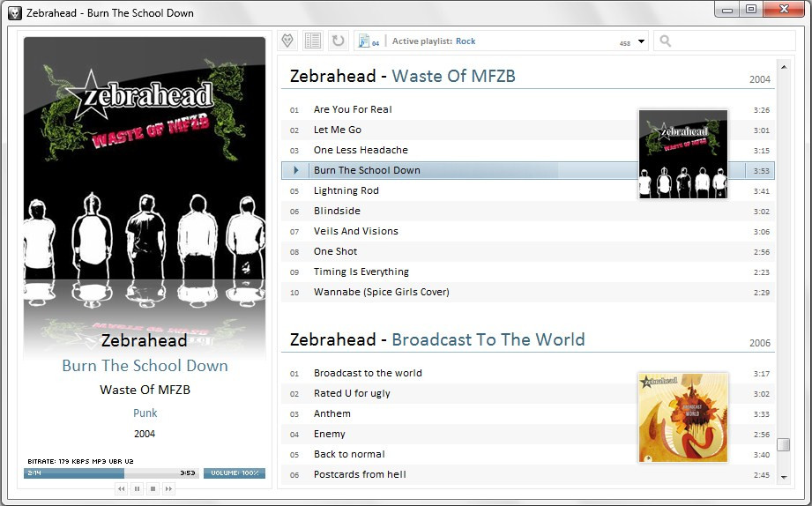Maximize the player window
This screenshot has width=812, height=506.
pos(751,9)
